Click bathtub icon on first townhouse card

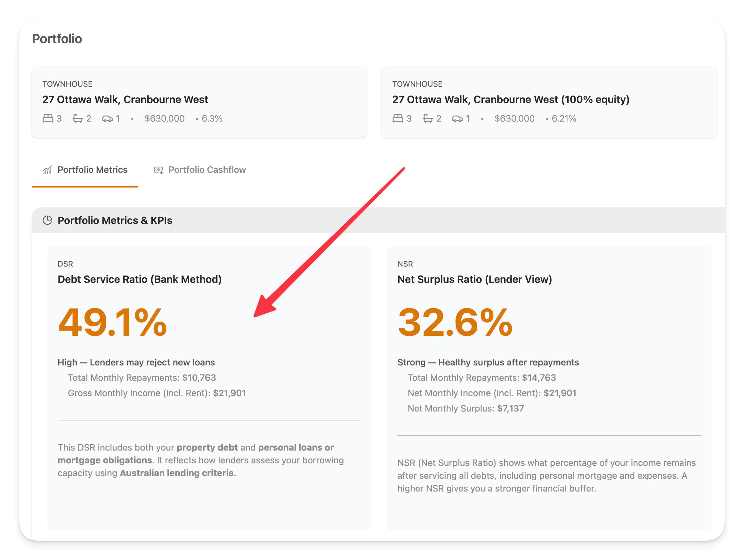click(78, 119)
